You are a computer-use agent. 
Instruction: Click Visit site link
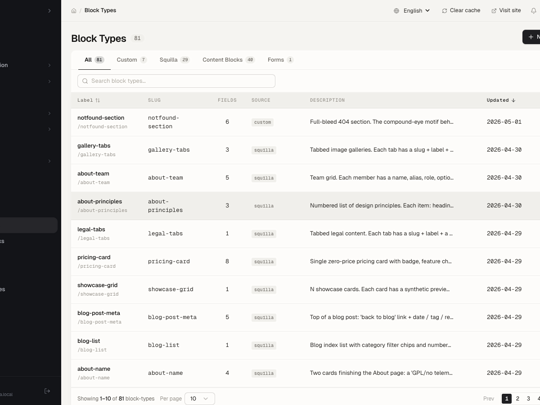coord(506,11)
